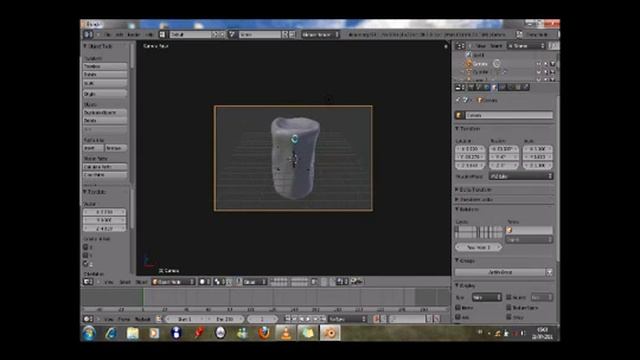The width and height of the screenshot is (640, 360).
Task: Toggle Z constraint axis checkbox
Action: coord(86,264)
